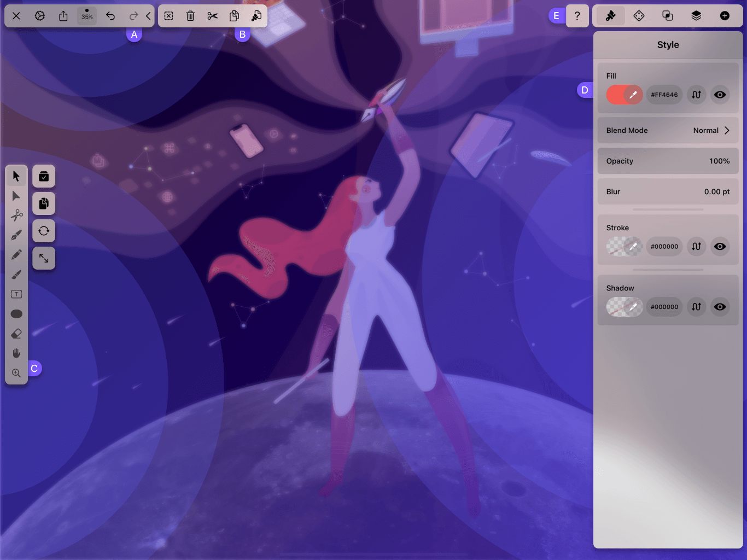Viewport: 747px width, 560px height.
Task: Click the curved-arrows icon in Stroke row
Action: point(696,247)
